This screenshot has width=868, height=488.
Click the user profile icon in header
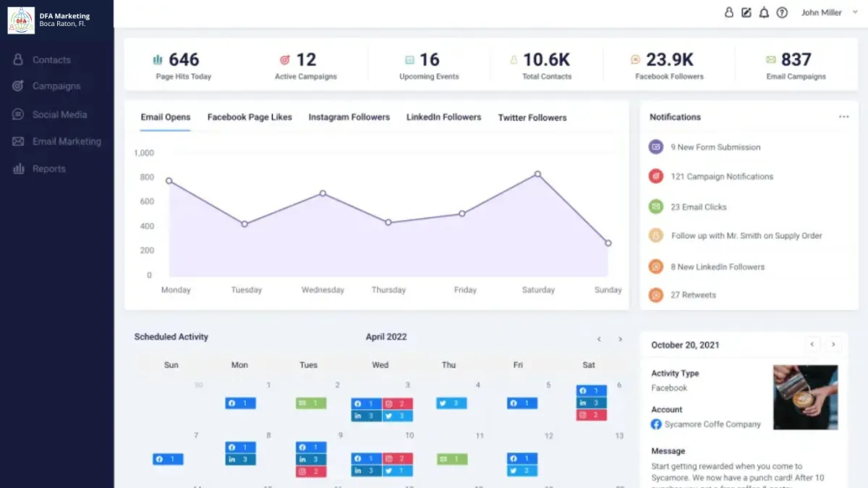(x=729, y=12)
